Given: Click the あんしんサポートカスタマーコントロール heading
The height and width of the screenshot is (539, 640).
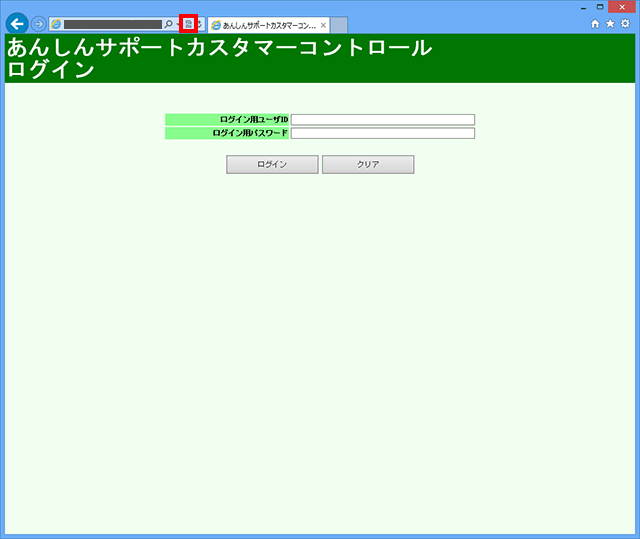Looking at the screenshot, I should [x=219, y=47].
